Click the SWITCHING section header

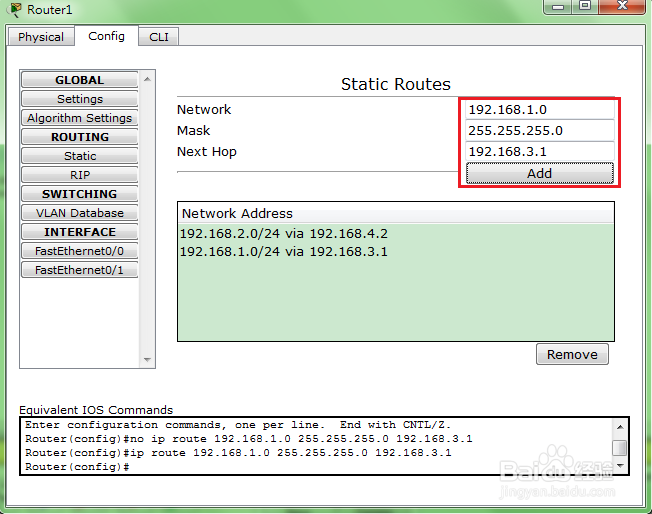79,194
